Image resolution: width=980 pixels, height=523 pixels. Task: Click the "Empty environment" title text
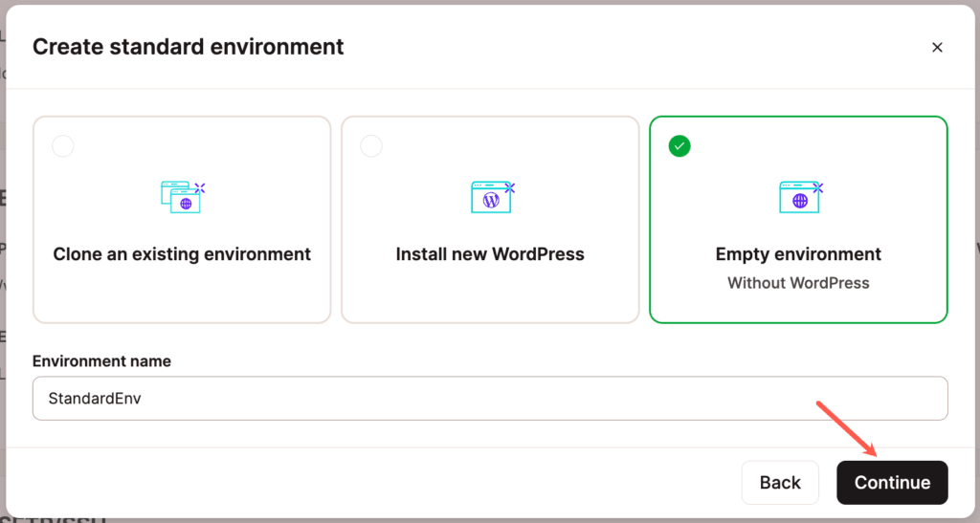pos(798,254)
